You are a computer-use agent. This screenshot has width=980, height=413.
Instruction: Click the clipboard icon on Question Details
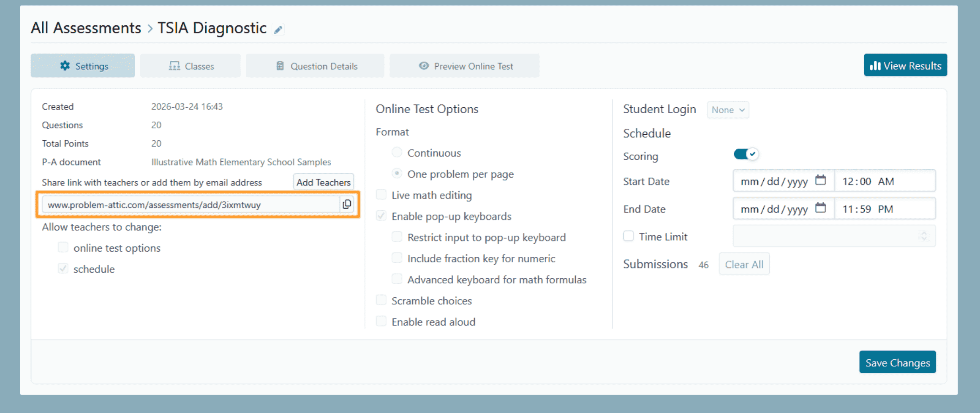tap(280, 66)
